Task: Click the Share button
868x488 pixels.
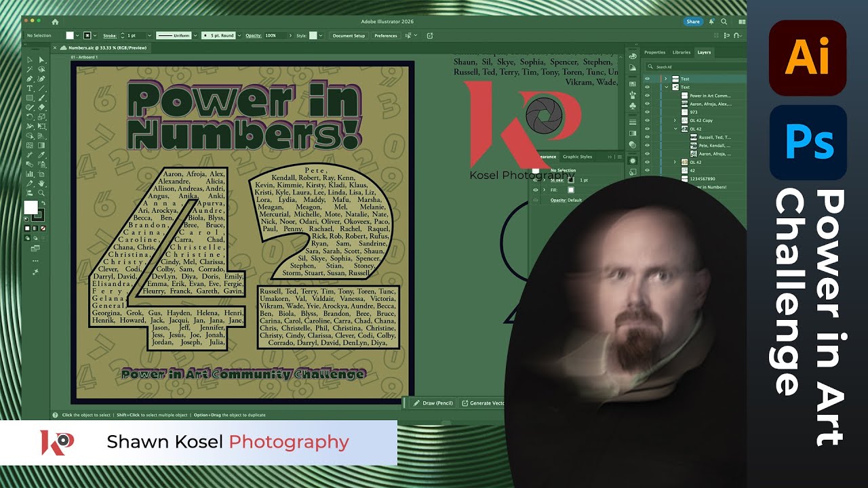Action: 693,22
